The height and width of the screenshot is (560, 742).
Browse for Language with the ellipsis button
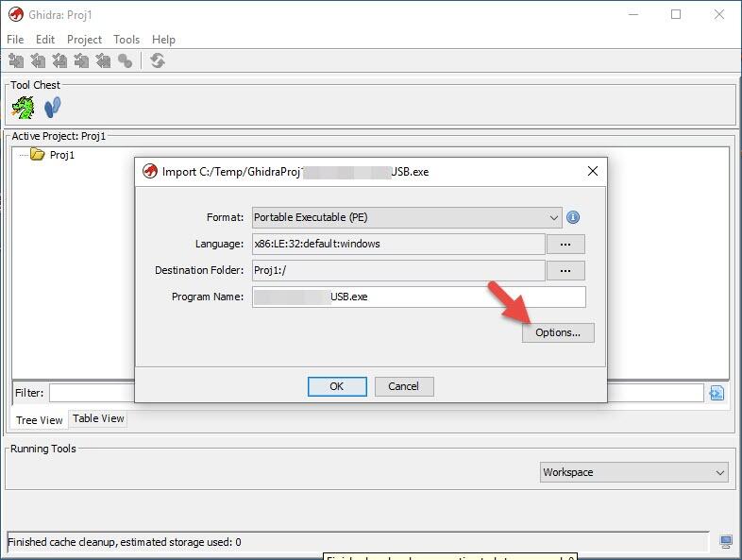(x=565, y=244)
